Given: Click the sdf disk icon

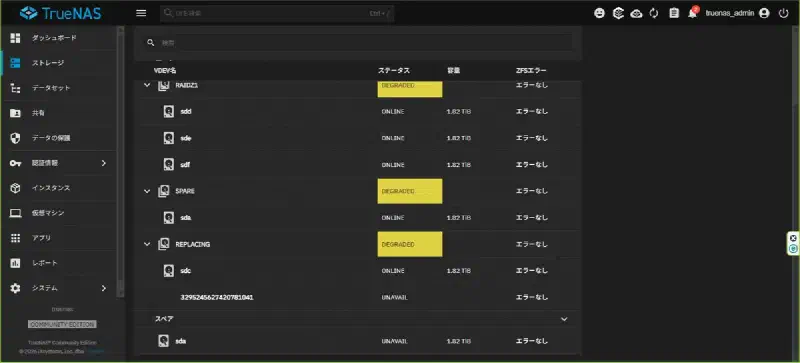Looking at the screenshot, I should coord(169,164).
